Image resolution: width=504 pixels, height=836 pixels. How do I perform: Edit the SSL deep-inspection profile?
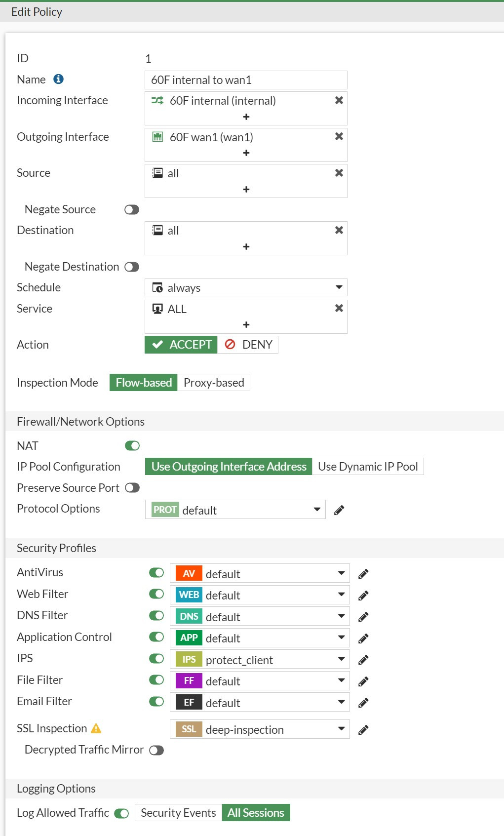363,730
